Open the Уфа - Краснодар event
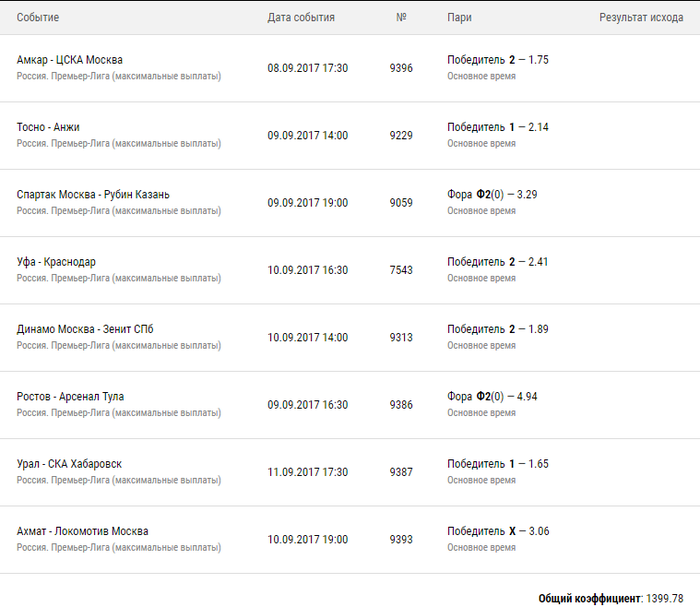The height and width of the screenshot is (607, 700). (x=56, y=262)
